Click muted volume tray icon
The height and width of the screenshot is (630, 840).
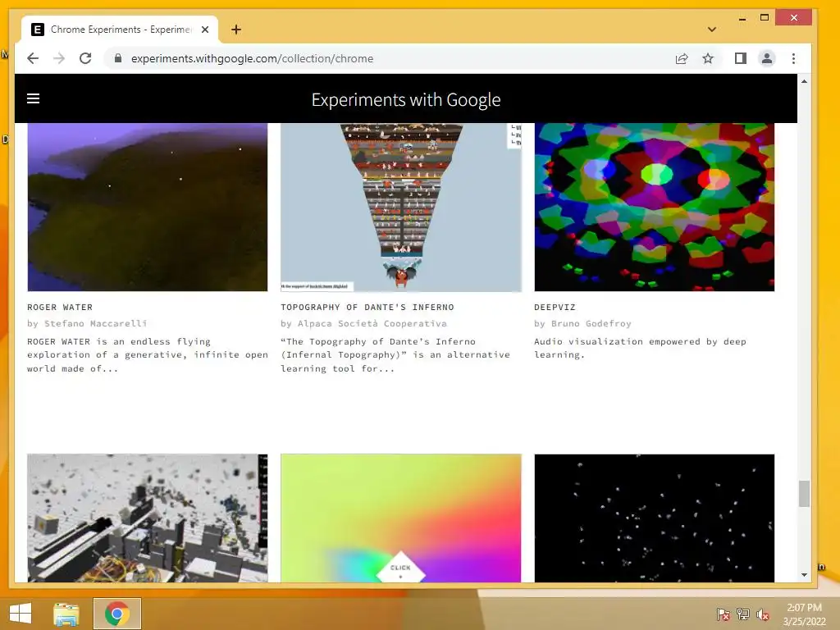pos(762,614)
